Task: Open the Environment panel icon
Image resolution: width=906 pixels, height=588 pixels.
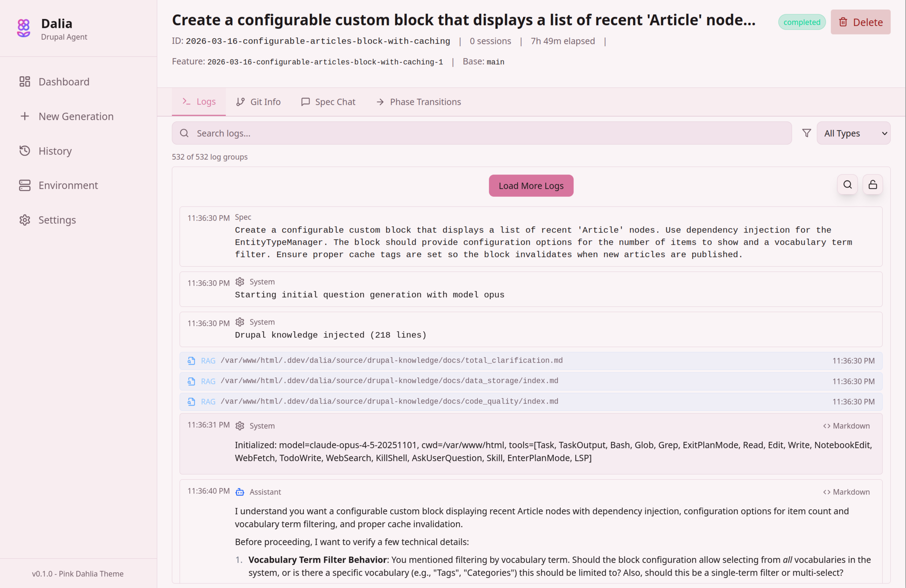Action: pos(25,185)
